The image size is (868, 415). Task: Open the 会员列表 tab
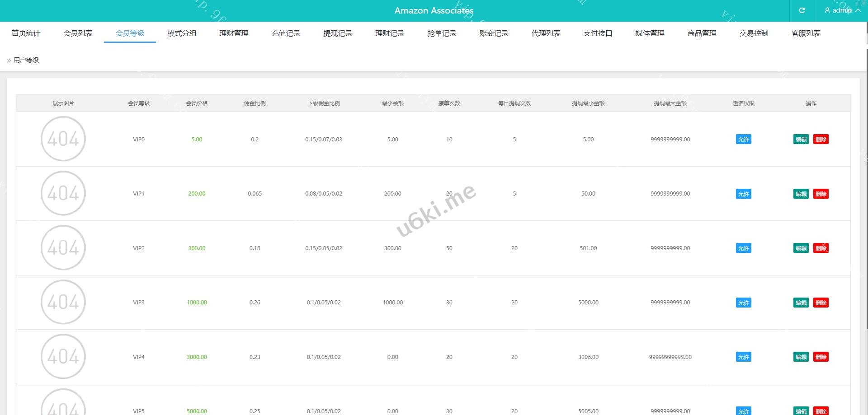[x=78, y=33]
